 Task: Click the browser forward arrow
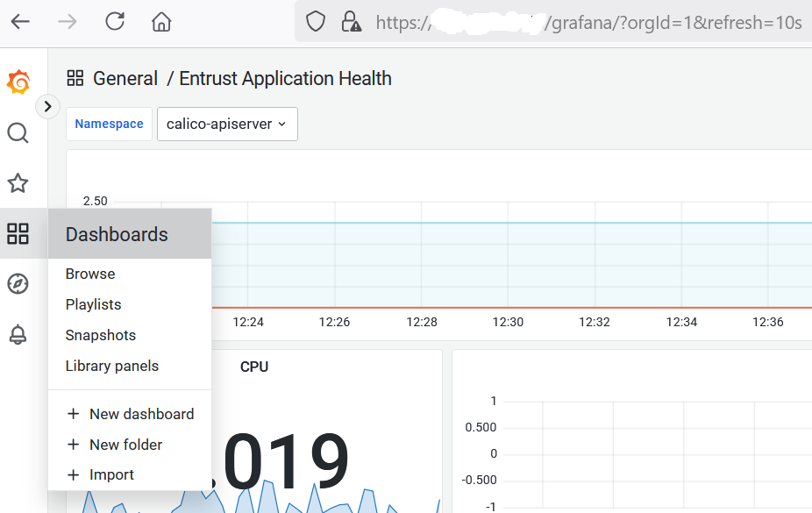point(68,22)
